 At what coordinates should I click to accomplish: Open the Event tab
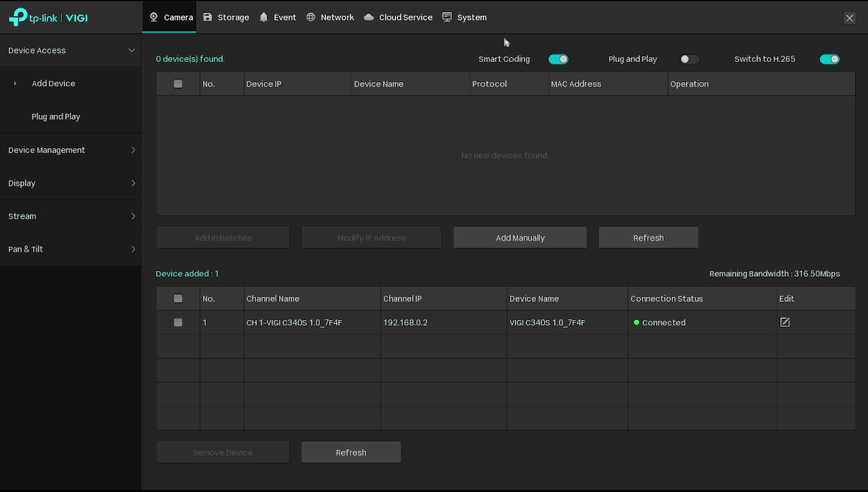(277, 17)
